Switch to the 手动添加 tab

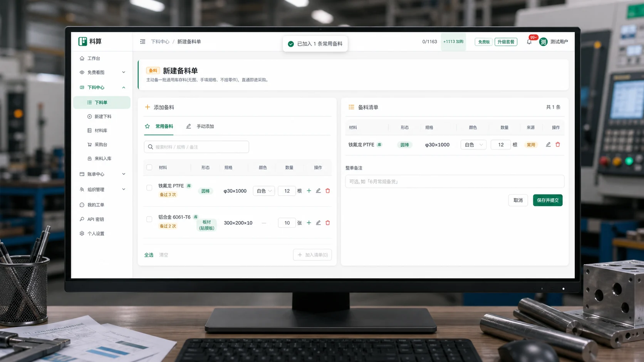[200, 127]
